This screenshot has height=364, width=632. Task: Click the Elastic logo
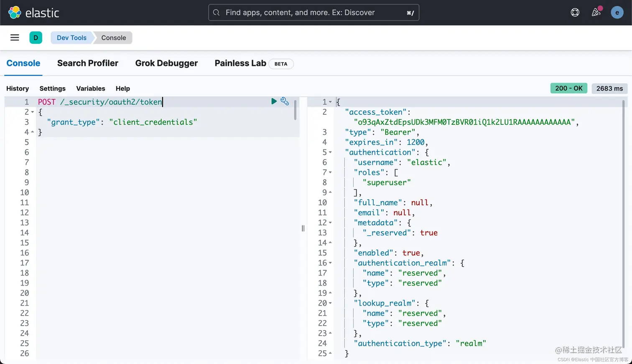(x=33, y=13)
